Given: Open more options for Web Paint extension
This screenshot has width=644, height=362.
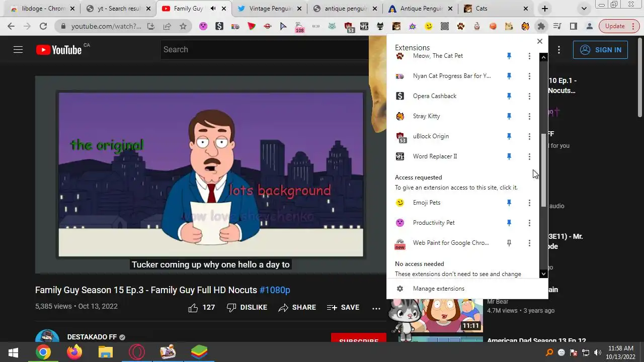Looking at the screenshot, I should tap(529, 243).
